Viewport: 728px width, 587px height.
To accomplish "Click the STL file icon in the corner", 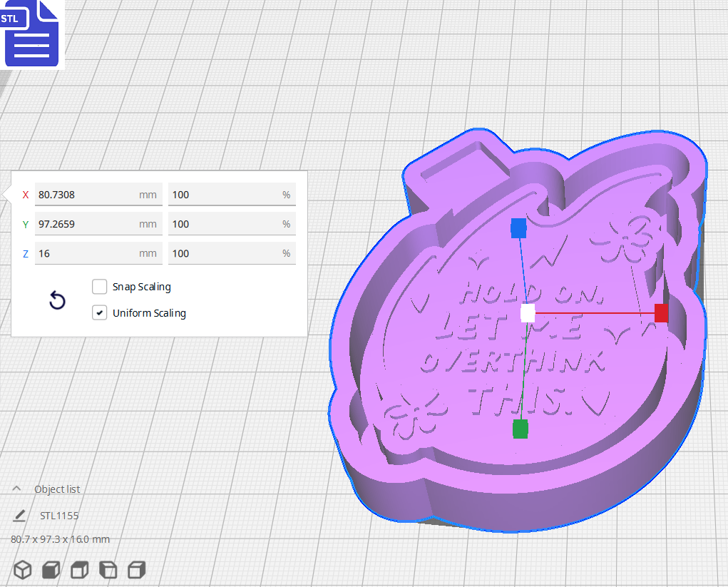I will point(32,34).
